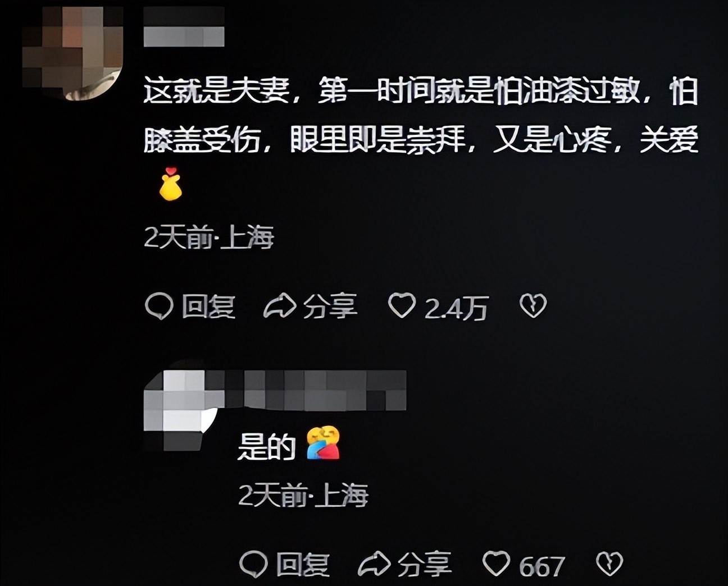Open the first commenter's pixelated avatar
728x586 pixels.
click(73, 53)
